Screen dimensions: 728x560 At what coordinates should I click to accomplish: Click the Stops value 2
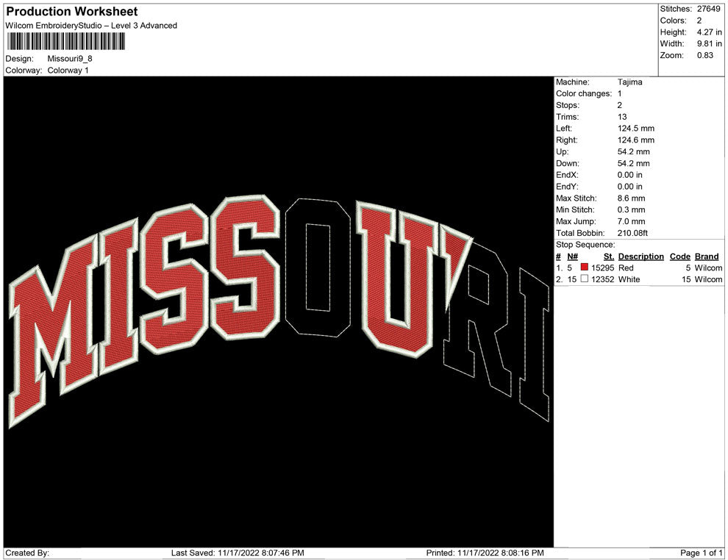(x=619, y=105)
